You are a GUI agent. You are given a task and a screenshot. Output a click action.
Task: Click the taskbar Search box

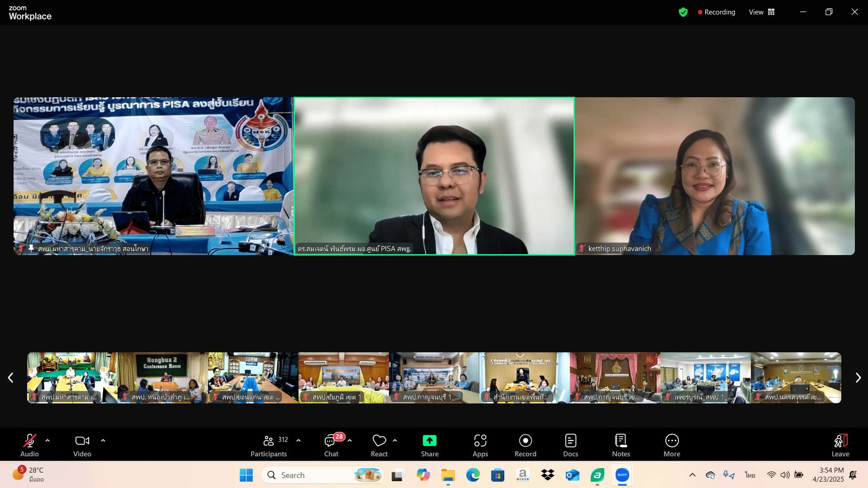323,475
